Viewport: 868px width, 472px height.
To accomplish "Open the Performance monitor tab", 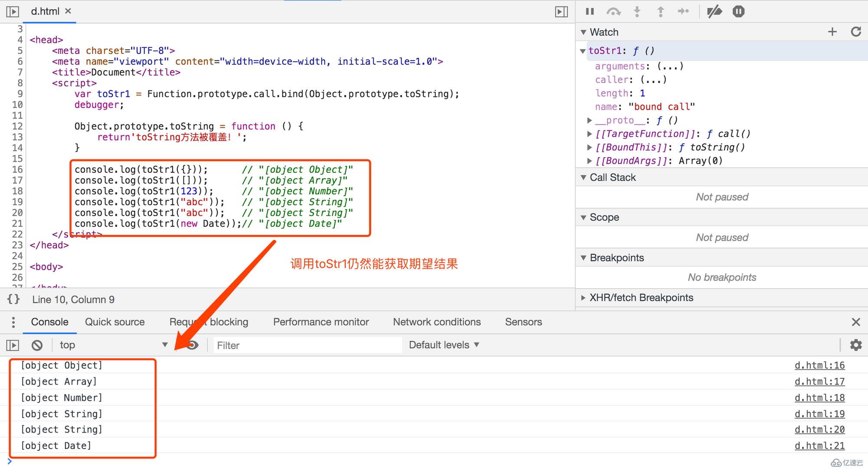I will (x=321, y=322).
